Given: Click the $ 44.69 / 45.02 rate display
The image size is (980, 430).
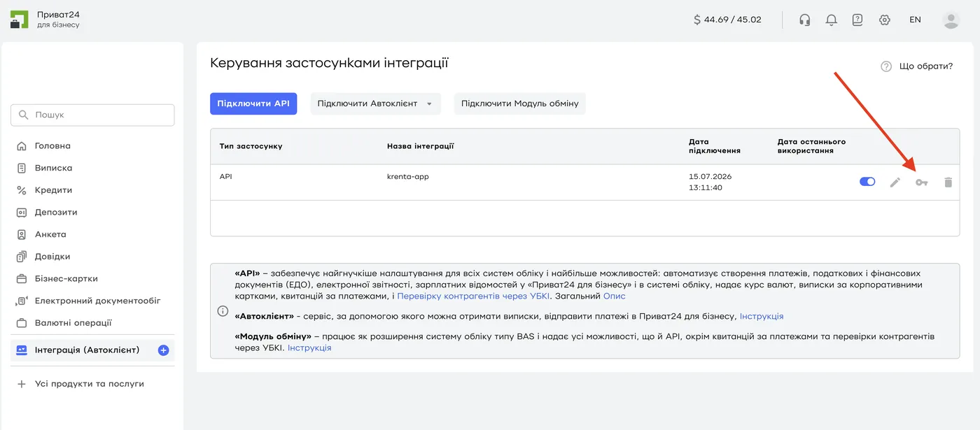Looking at the screenshot, I should [x=727, y=20].
